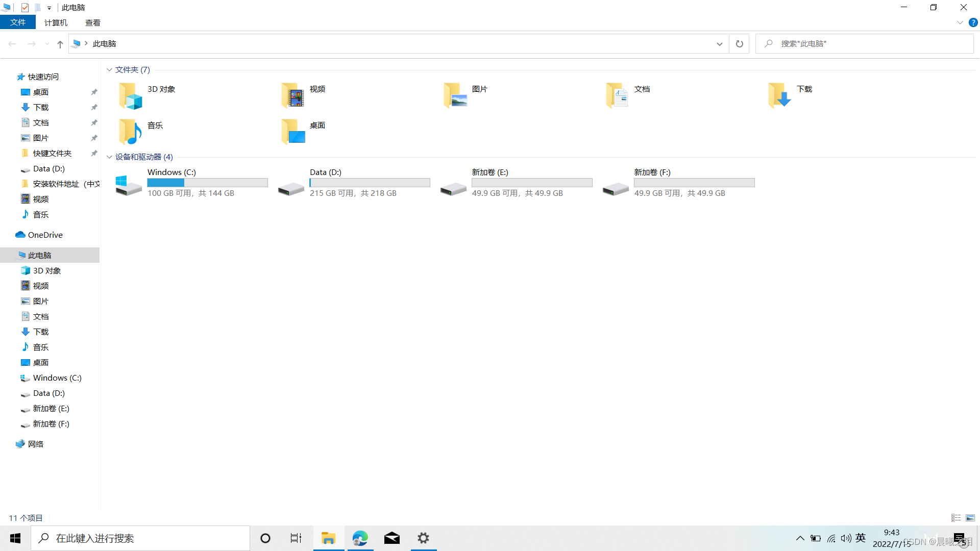
Task: Open the 3D 对象 folder icon
Action: point(130,95)
